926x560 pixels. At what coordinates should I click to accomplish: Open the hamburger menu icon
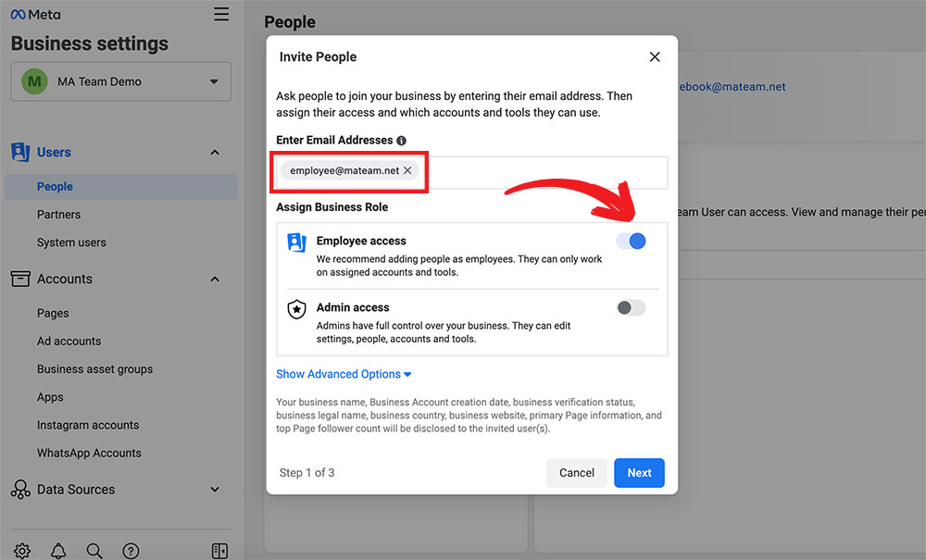221,15
